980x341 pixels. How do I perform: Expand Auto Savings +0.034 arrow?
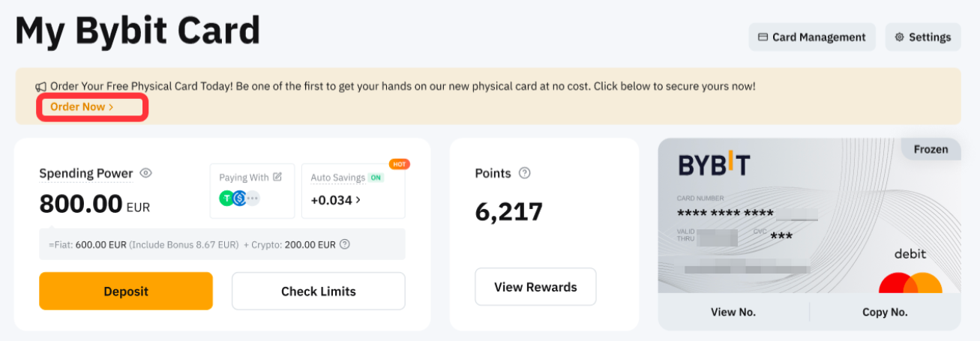358,199
